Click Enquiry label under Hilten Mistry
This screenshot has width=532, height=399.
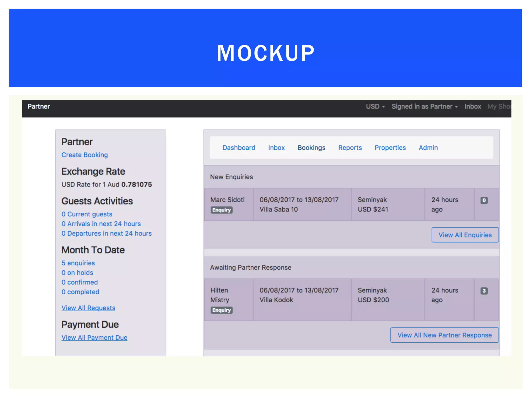coord(222,310)
